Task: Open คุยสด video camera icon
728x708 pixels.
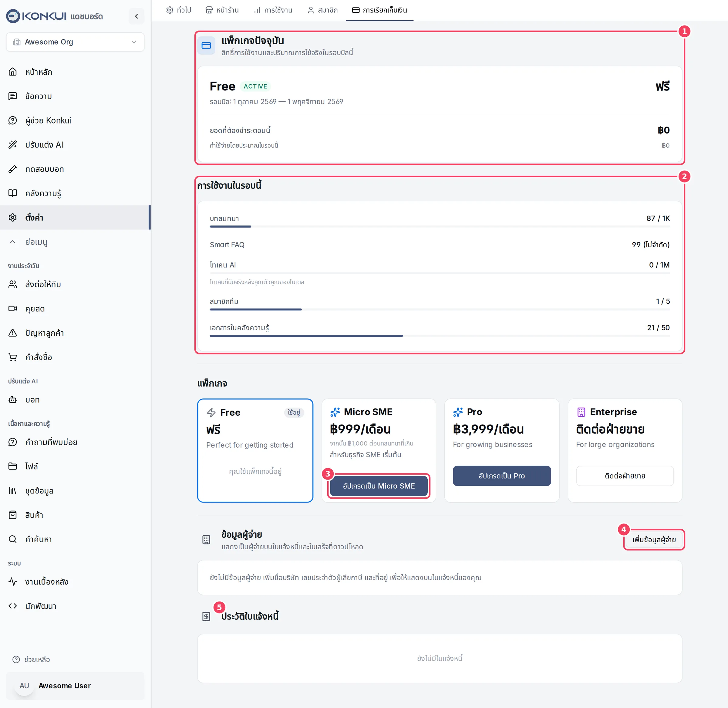Action: [x=13, y=309]
